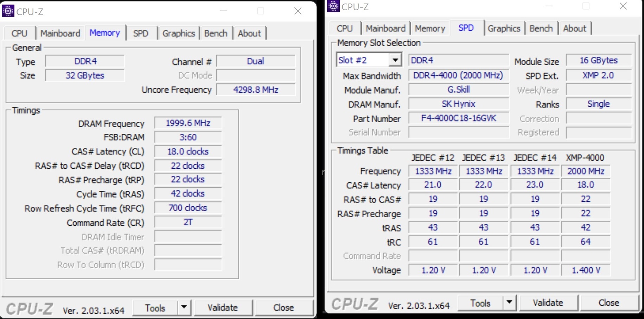The image size is (644, 319).
Task: Click the Single ranks value
Action: coord(599,104)
